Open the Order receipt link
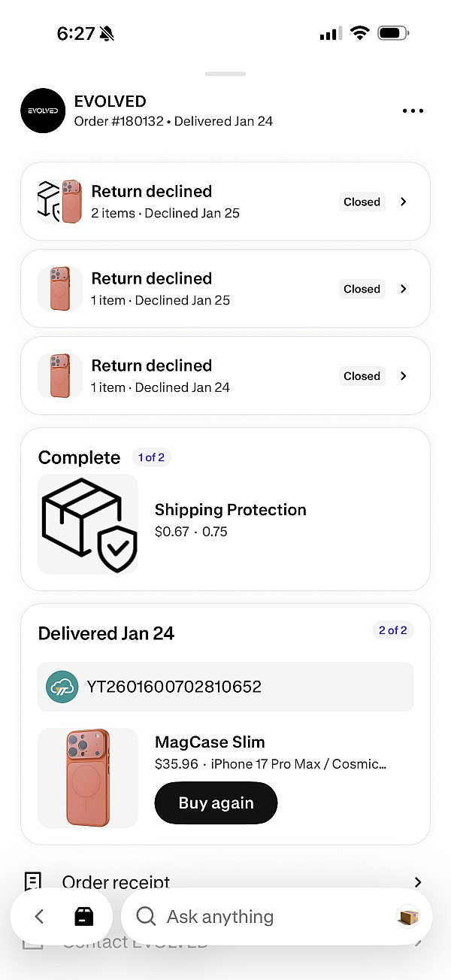Image resolution: width=451 pixels, height=980 pixels. (x=116, y=881)
